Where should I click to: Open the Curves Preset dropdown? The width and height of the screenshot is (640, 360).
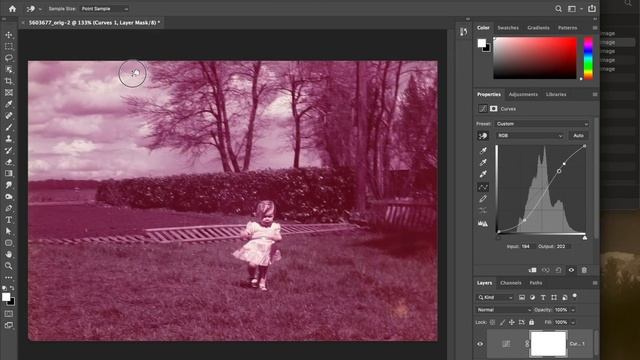(x=542, y=124)
